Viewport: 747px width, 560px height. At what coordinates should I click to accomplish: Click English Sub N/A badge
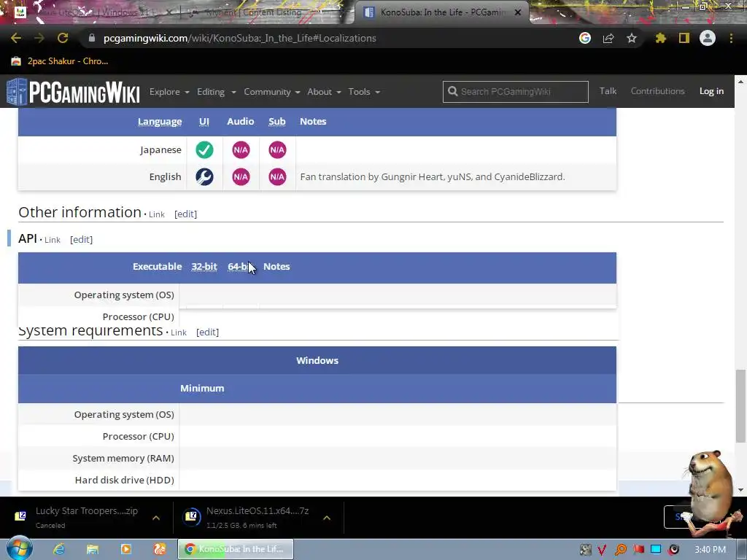[x=277, y=176]
